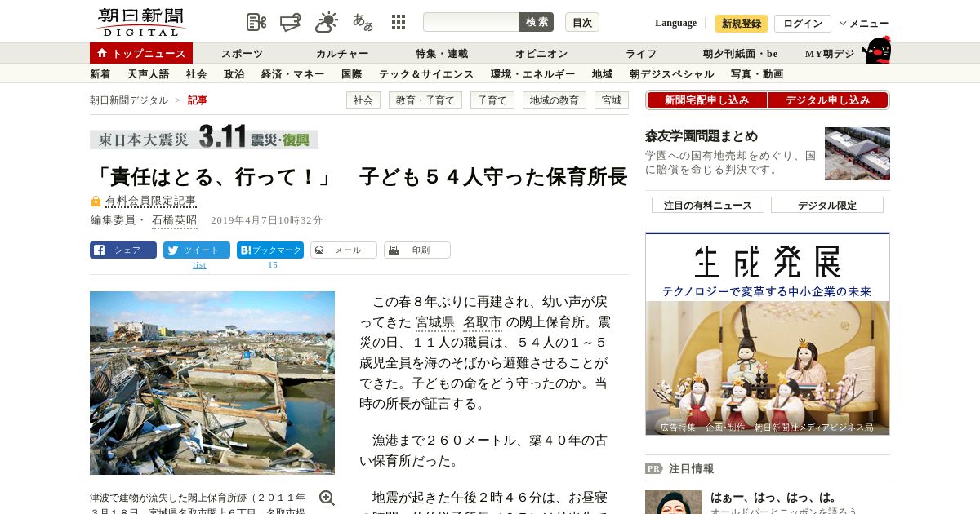Change font size with ああ icon

363,22
